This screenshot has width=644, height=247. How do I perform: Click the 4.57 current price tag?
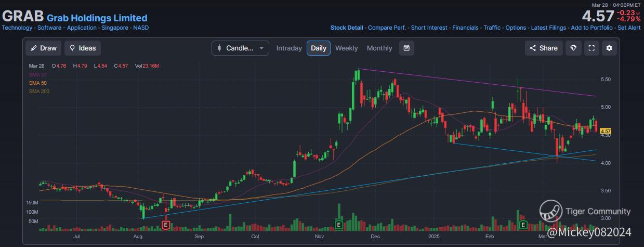point(605,131)
